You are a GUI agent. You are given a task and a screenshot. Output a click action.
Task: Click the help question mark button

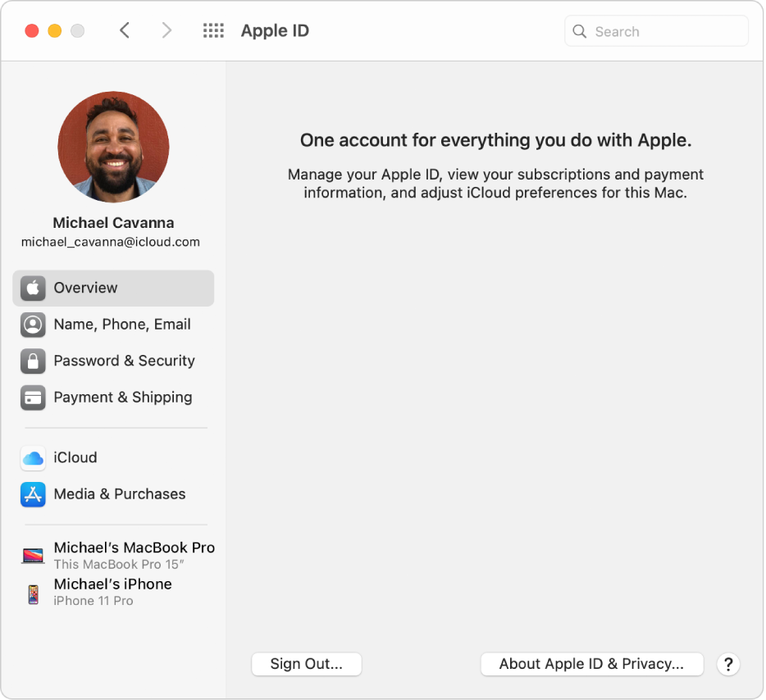coord(728,664)
